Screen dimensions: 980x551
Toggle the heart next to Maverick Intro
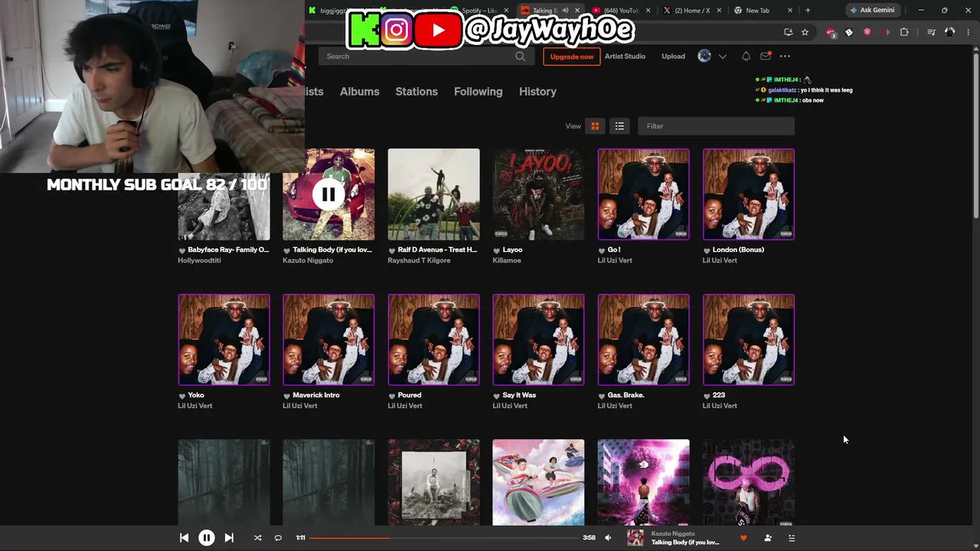pos(287,396)
